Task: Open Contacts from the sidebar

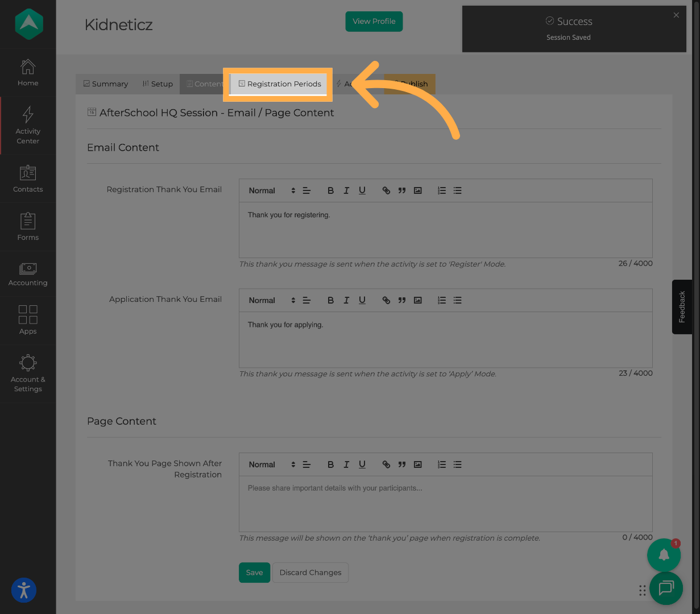Action: [x=28, y=179]
